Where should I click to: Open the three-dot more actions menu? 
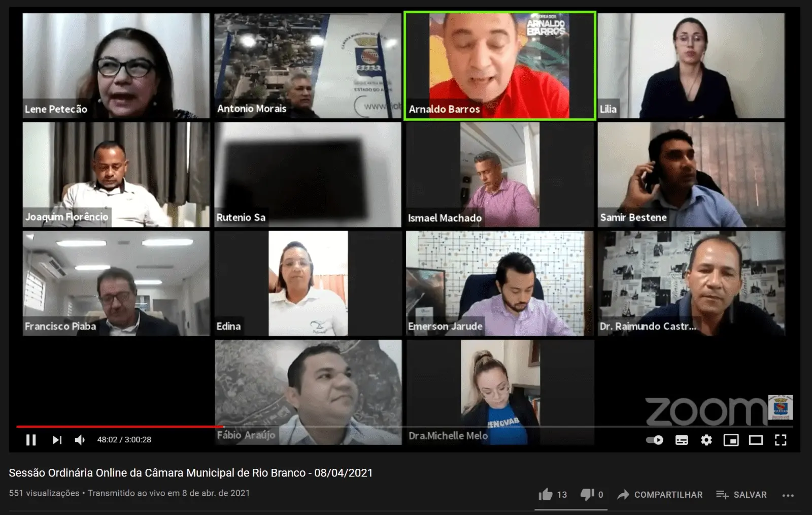point(788,495)
